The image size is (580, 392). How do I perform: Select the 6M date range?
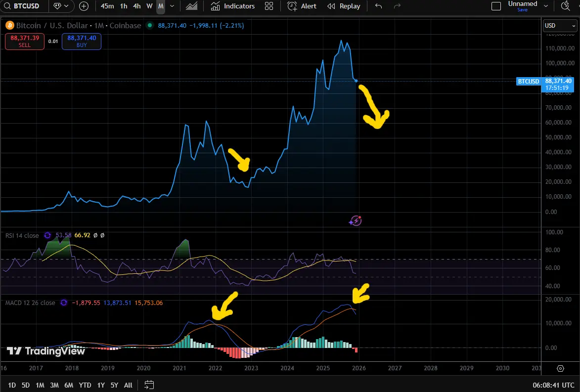click(x=69, y=385)
